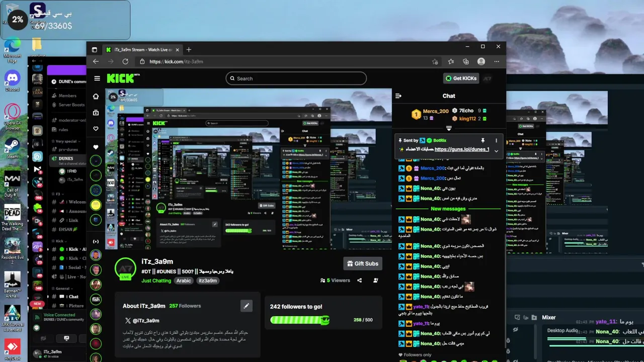Go to Kick Home via house icon
This screenshot has width=644, height=362.
click(x=96, y=97)
